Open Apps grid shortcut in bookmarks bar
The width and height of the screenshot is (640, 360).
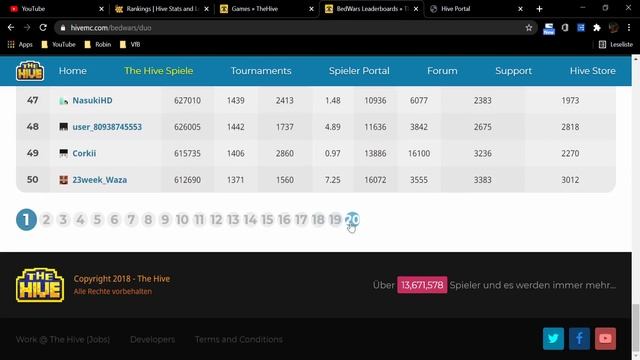pyautogui.click(x=20, y=44)
